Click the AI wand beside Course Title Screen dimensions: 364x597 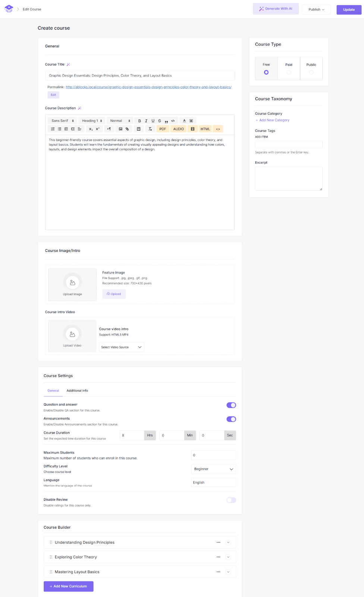[x=68, y=65]
